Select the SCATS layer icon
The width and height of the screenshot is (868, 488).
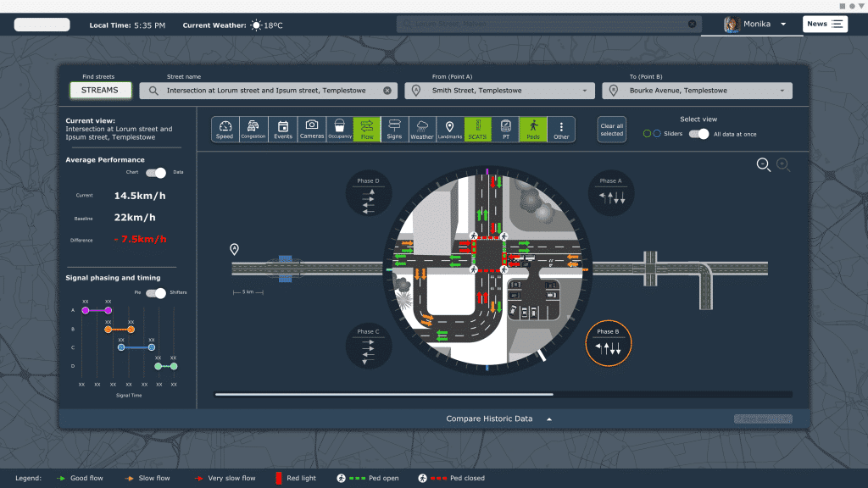478,127
